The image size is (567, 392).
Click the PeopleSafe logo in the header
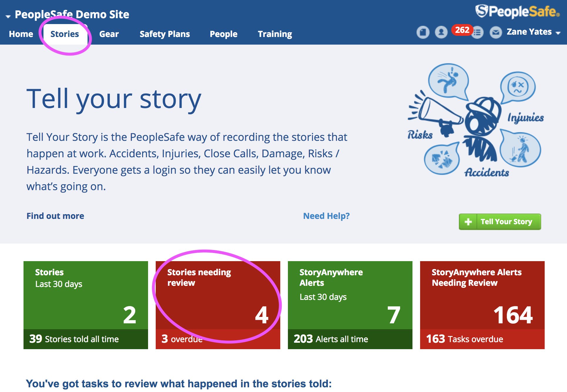tap(517, 12)
